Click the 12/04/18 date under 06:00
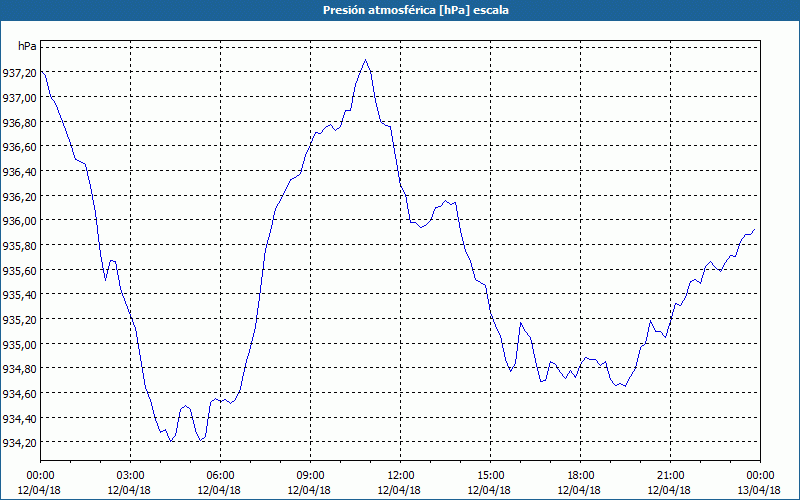The height and width of the screenshot is (500, 800). click(219, 490)
